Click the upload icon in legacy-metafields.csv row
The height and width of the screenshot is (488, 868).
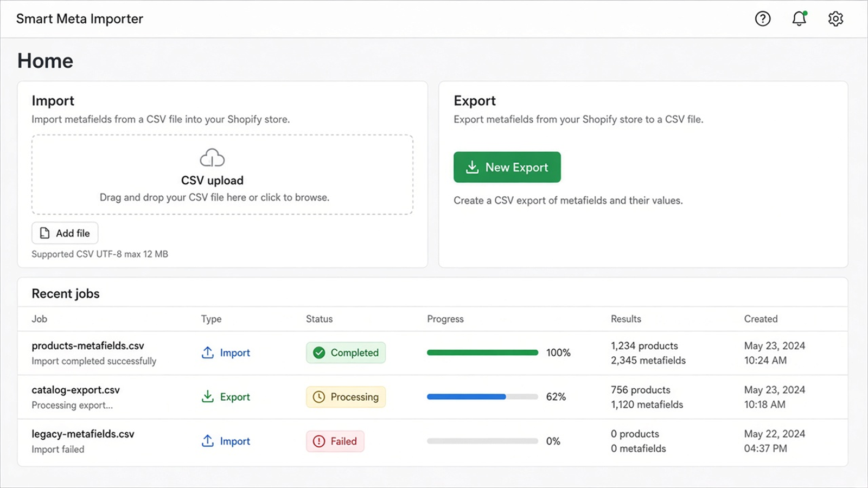(x=207, y=441)
